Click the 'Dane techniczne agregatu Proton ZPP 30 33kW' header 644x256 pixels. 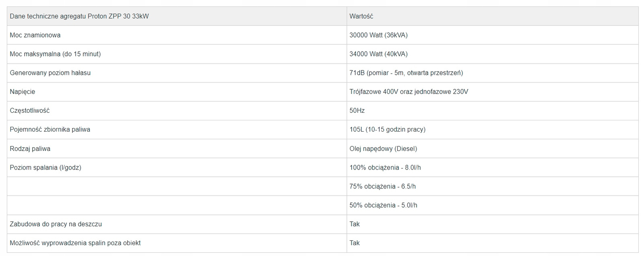(x=79, y=17)
